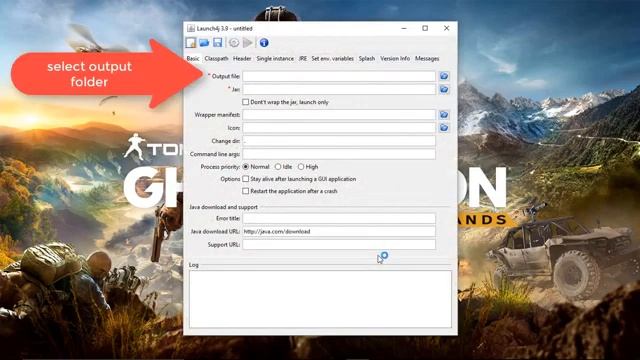Viewport: 640px width, 360px height.
Task: Build wrapper using the gear icon
Action: coord(234,42)
